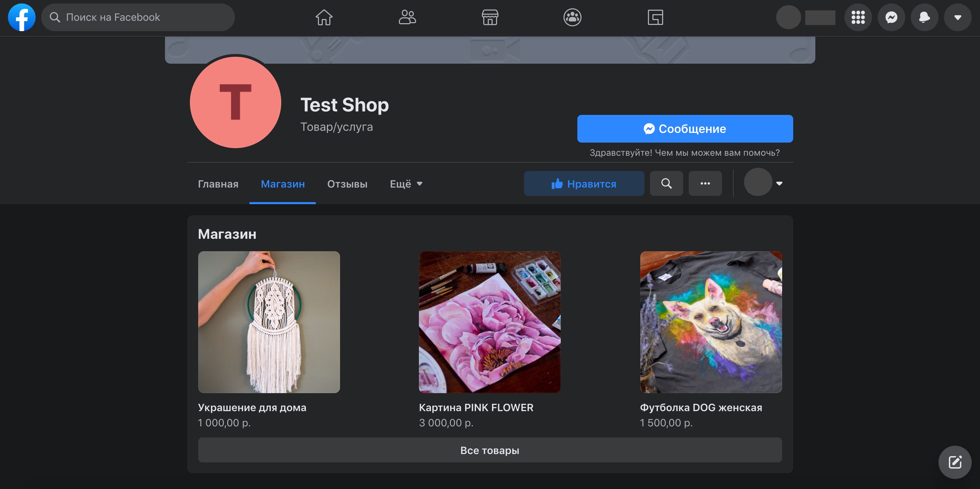Click the Test Shop profile picture
Screen dimensions: 980x489
pos(236,102)
